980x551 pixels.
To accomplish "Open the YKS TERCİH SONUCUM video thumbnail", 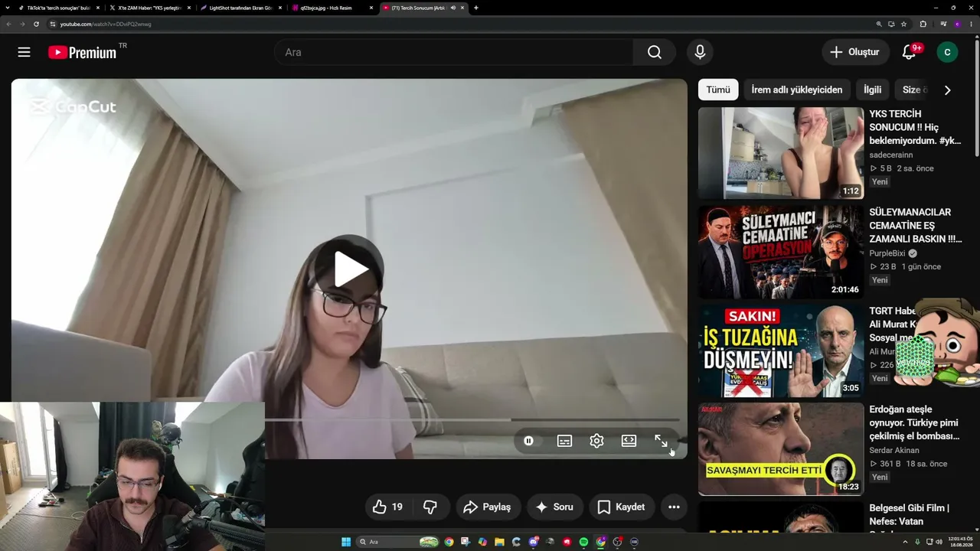I will point(781,153).
